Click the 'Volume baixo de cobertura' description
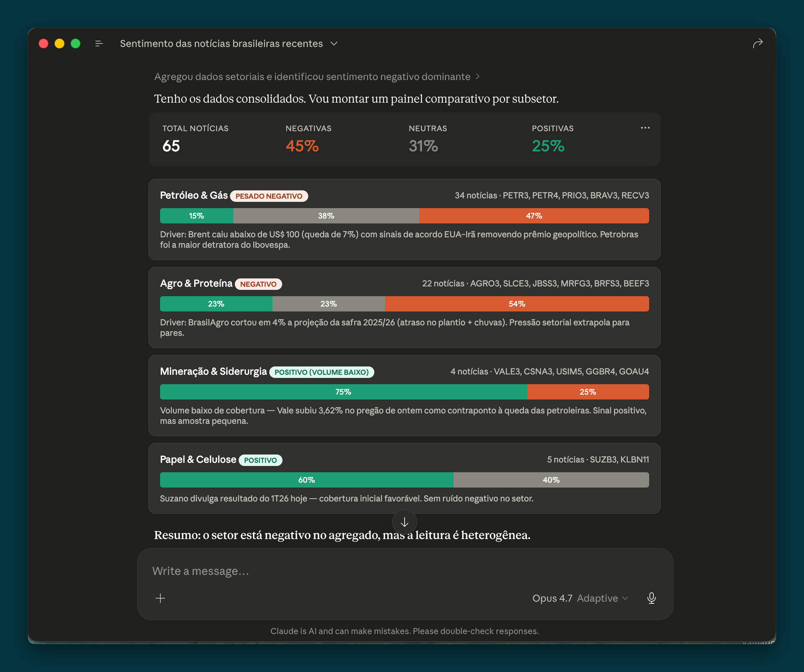This screenshot has height=672, width=804. [403, 416]
